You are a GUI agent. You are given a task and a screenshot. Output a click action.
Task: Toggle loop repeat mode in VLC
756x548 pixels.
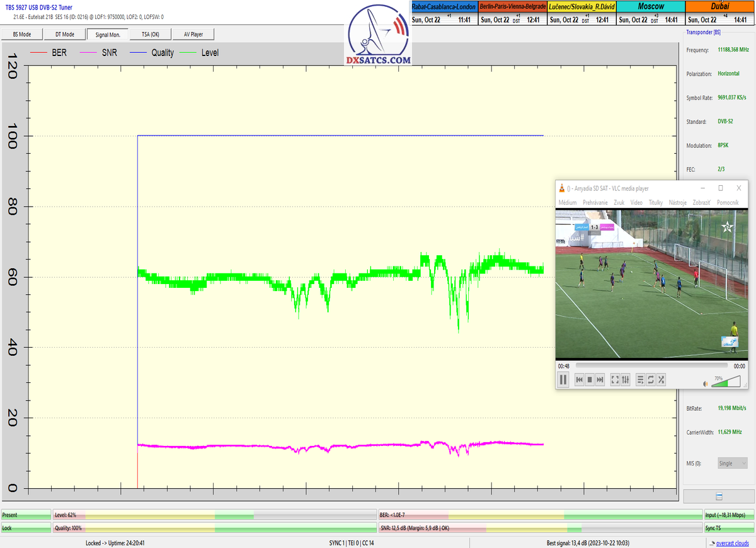651,379
